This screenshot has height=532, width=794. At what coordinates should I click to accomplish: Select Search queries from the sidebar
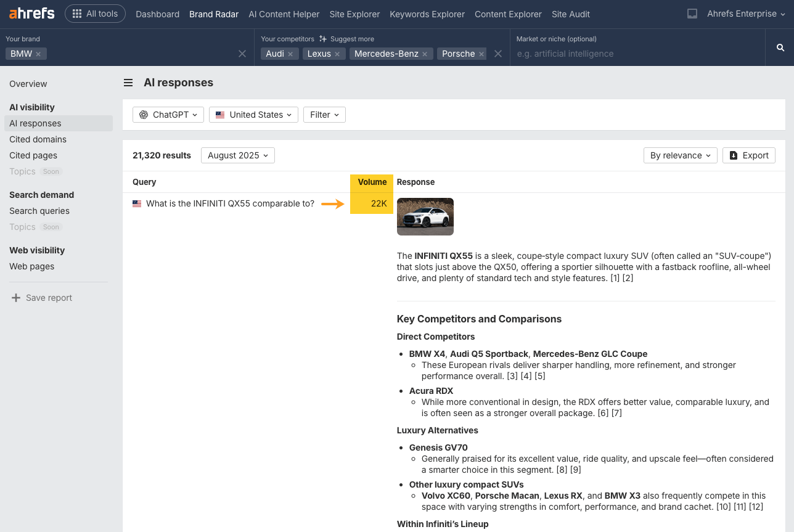coord(40,211)
